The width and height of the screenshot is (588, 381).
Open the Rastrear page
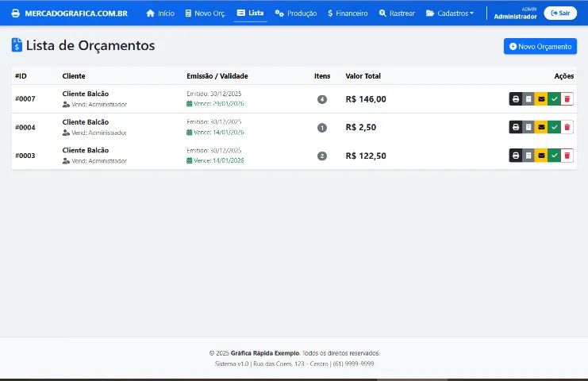(397, 13)
